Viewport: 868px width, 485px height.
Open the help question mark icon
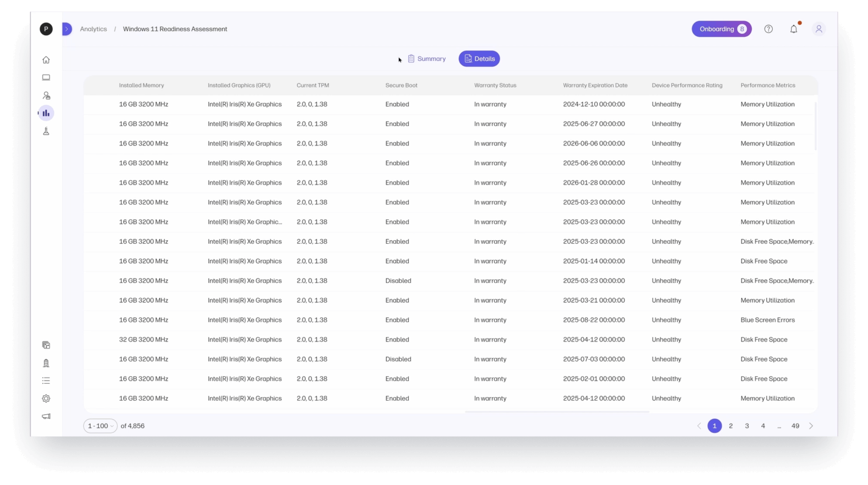pyautogui.click(x=768, y=29)
